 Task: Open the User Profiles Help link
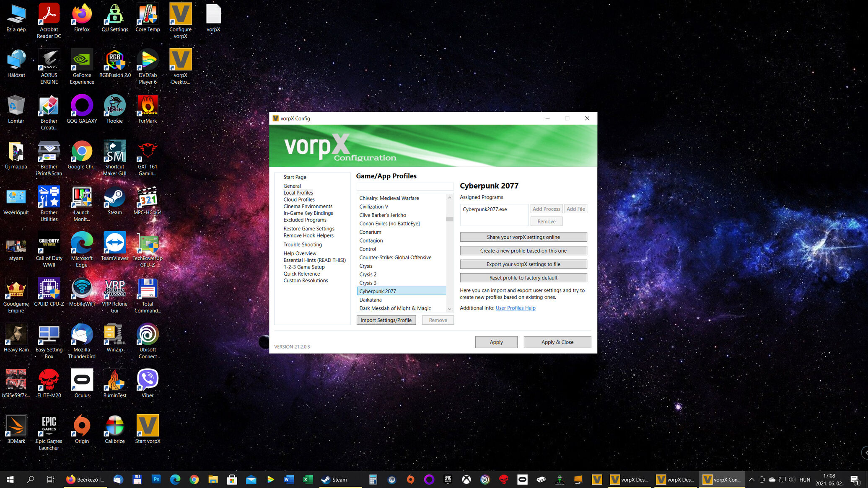pyautogui.click(x=516, y=308)
